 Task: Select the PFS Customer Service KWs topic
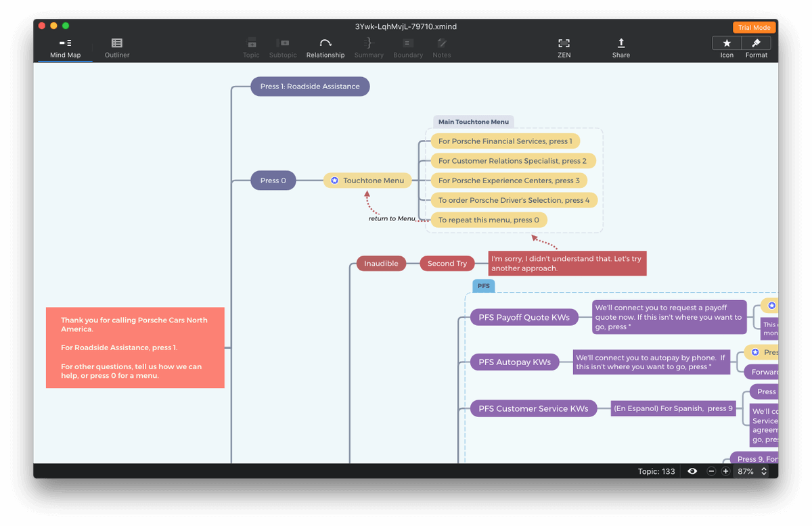[x=533, y=408]
